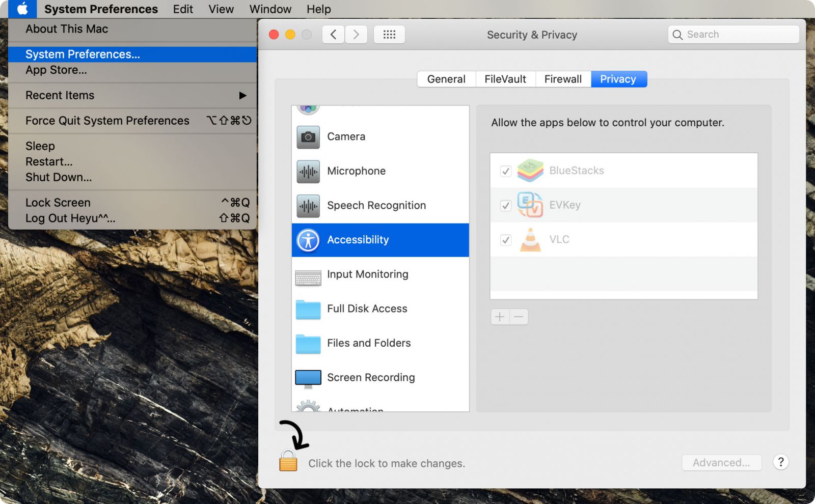This screenshot has width=815, height=504.
Task: Choose Log Out Heyu menu entry
Action: pos(132,218)
